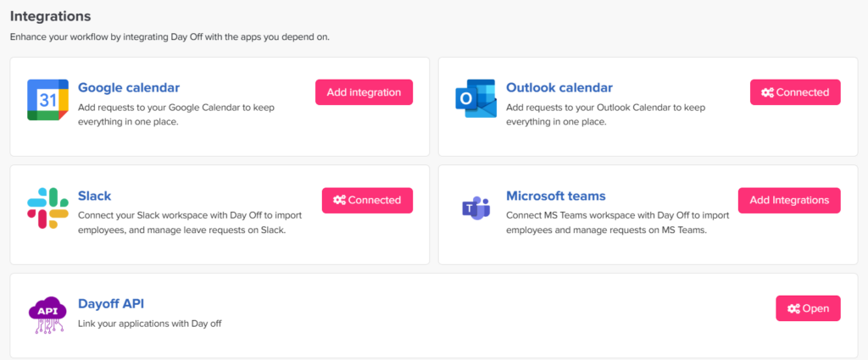This screenshot has height=360, width=868.
Task: Click the Connected button for Outlook calendar
Action: pos(795,92)
